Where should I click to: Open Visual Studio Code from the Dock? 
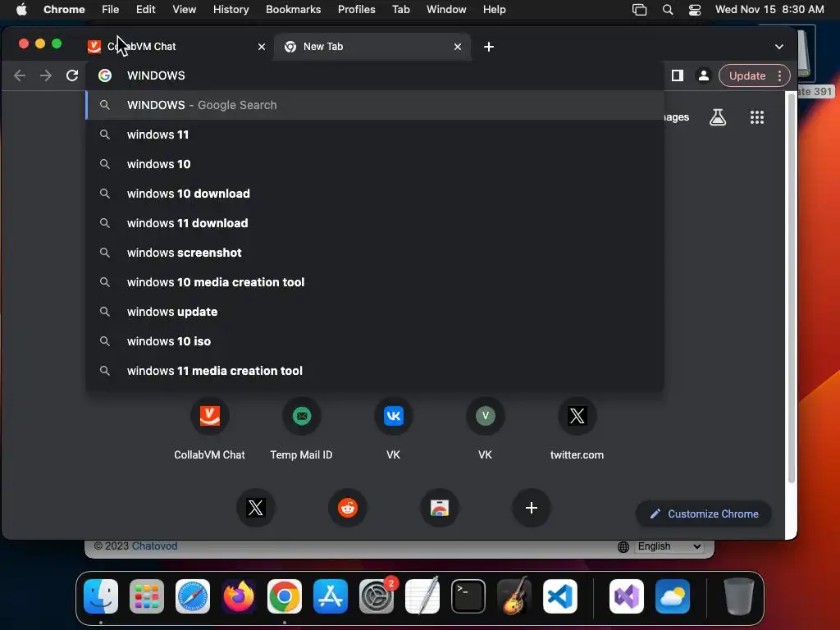click(559, 596)
